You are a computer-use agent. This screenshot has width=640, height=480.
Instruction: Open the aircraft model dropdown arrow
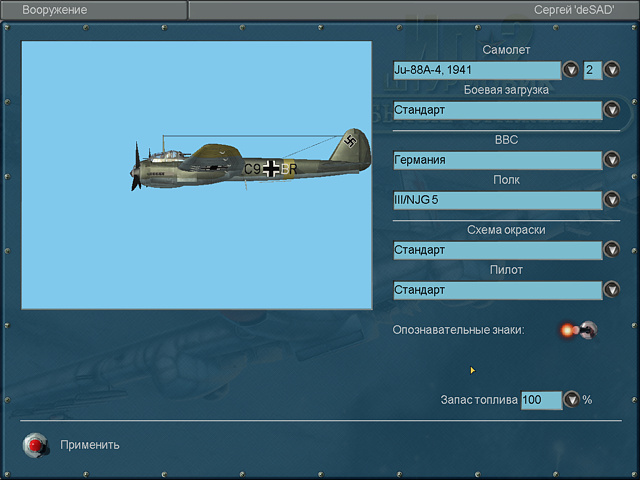(x=571, y=70)
